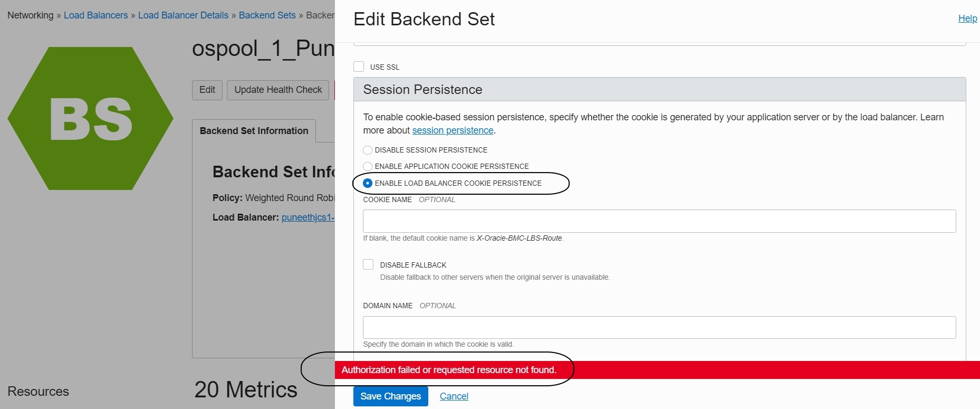This screenshot has height=409, width=980.
Task: Open the Help link
Action: [967, 18]
